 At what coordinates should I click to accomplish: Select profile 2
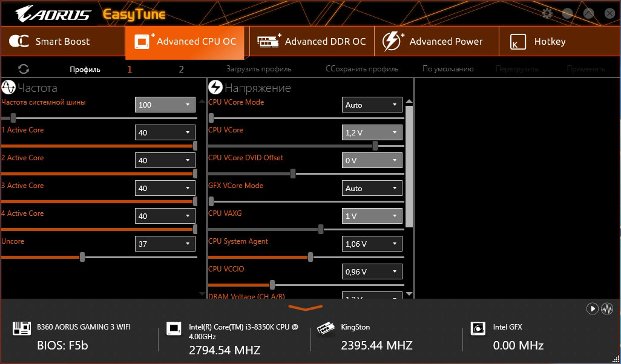point(182,70)
